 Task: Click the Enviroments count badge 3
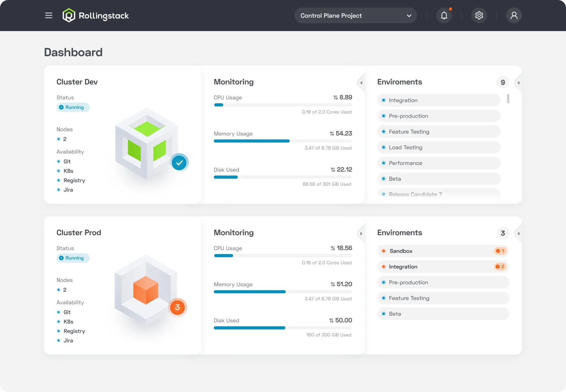point(503,233)
